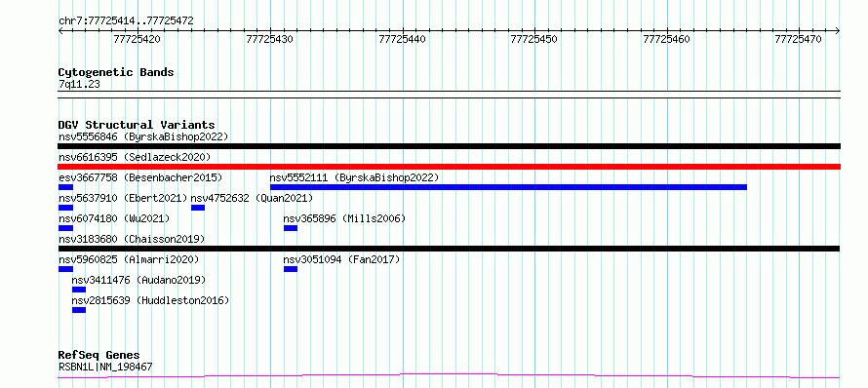Viewport: 868px width, 388px height.
Task: Click the long blue nsv5552111 bar
Action: pos(508,187)
